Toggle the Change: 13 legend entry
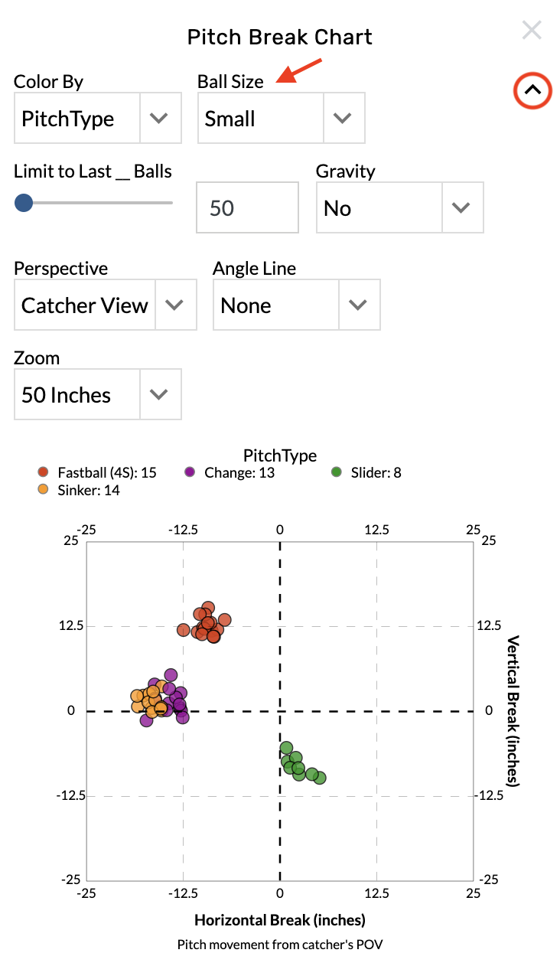Screen dimensions: 560x966 click(237, 472)
